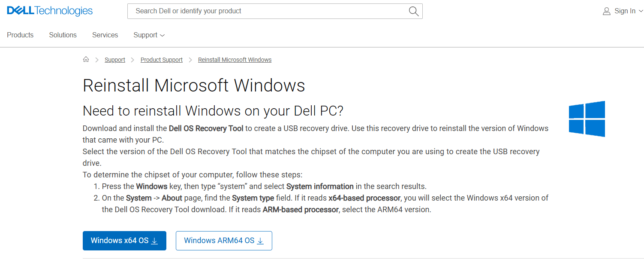
Task: Download the Windows ARM64 OS recovery tool
Action: (x=224, y=241)
